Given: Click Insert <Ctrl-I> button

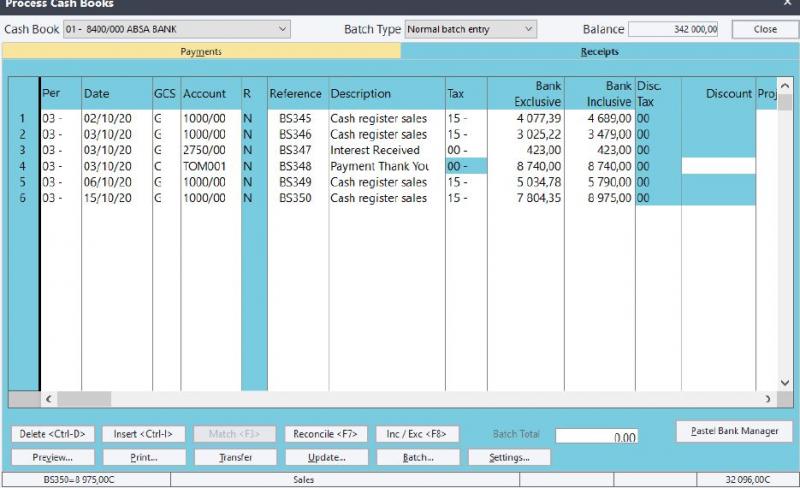Looking at the screenshot, I should point(143,434).
